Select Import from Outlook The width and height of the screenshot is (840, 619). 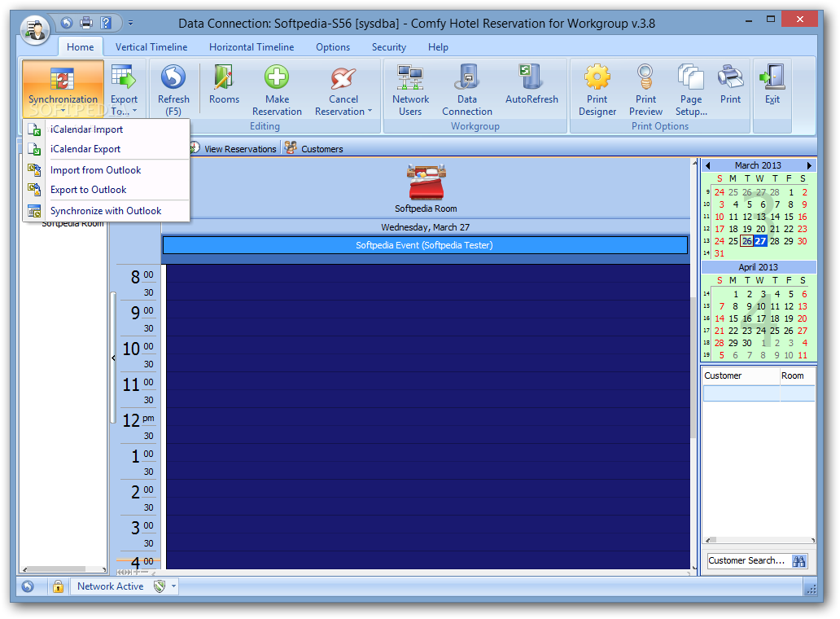point(107,170)
